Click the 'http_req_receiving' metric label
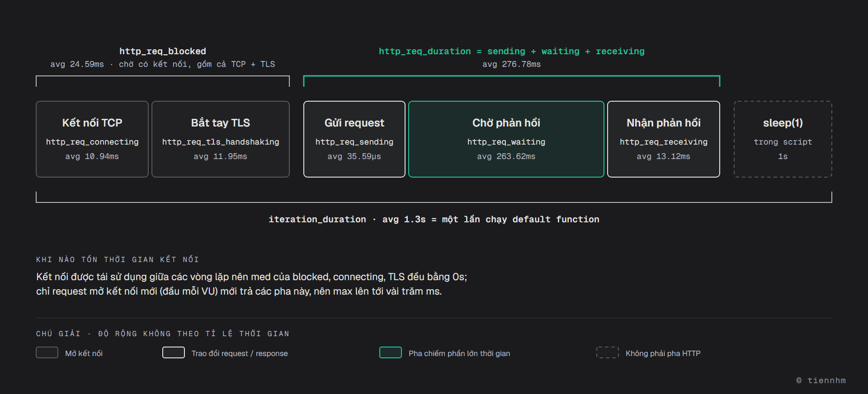Image resolution: width=868 pixels, height=394 pixels. point(664,142)
